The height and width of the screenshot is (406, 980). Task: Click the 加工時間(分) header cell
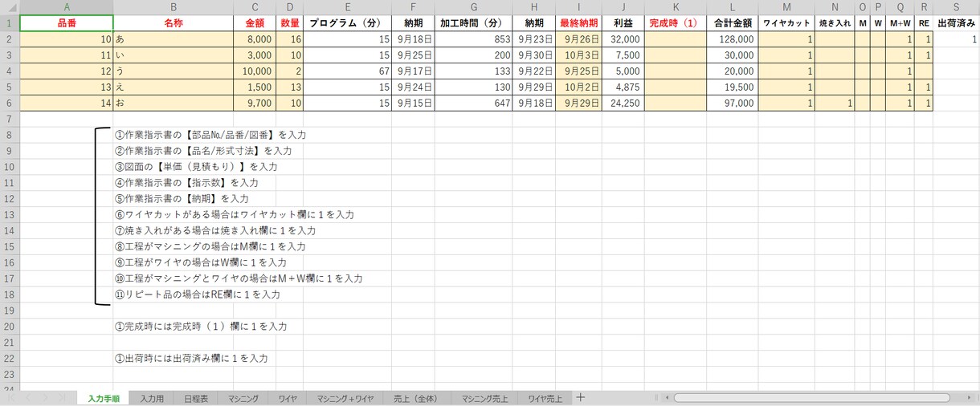474,23
